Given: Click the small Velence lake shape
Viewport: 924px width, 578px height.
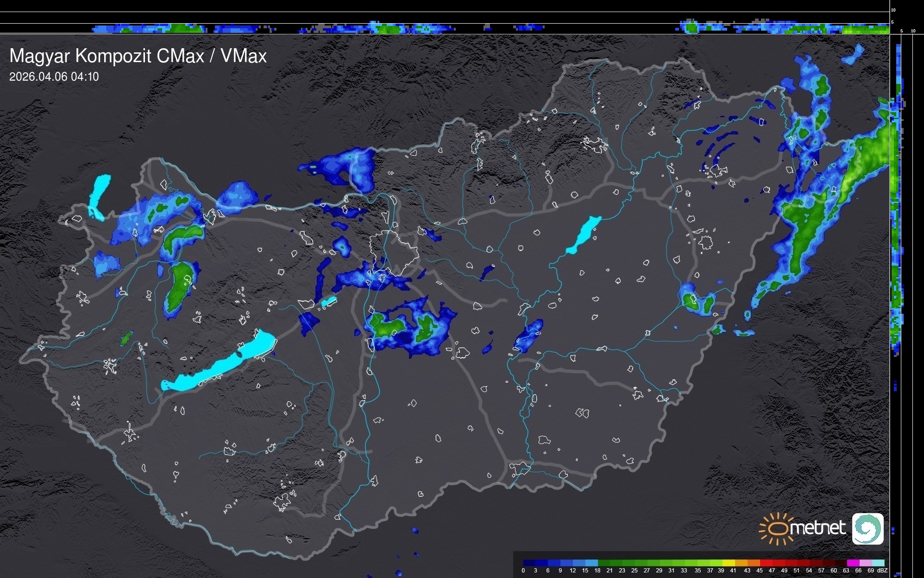Looking at the screenshot, I should 329,301.
